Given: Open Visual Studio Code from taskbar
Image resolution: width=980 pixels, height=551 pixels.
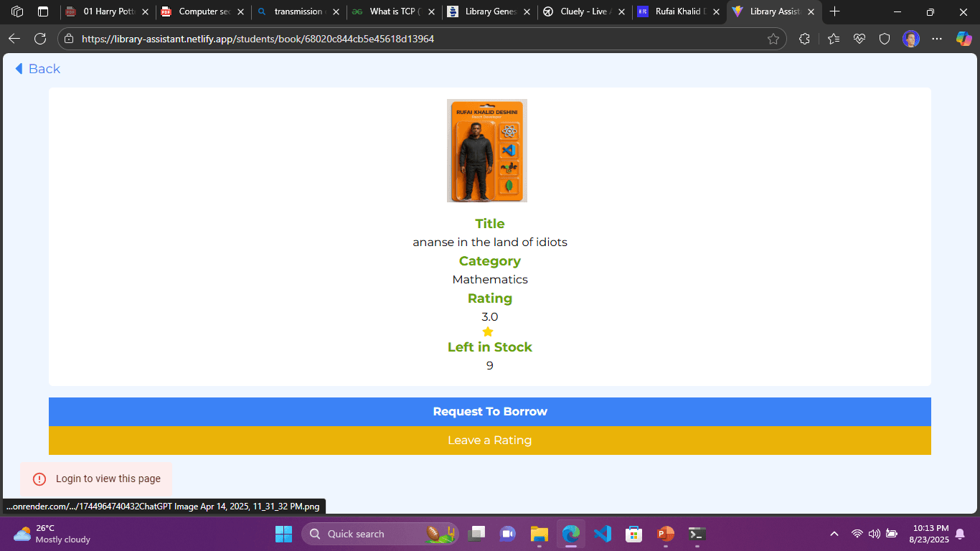Looking at the screenshot, I should tap(602, 534).
